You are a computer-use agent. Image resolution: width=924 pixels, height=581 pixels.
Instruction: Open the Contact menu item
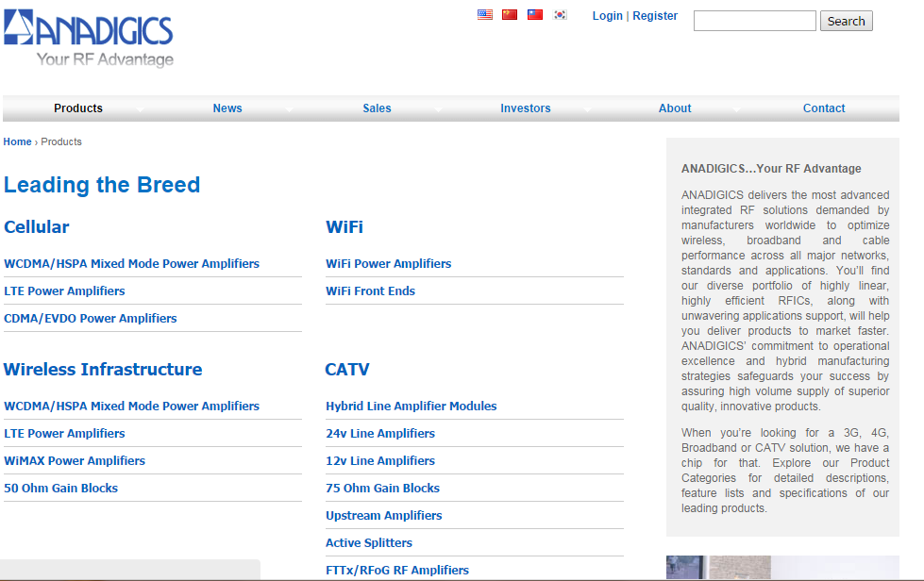824,108
